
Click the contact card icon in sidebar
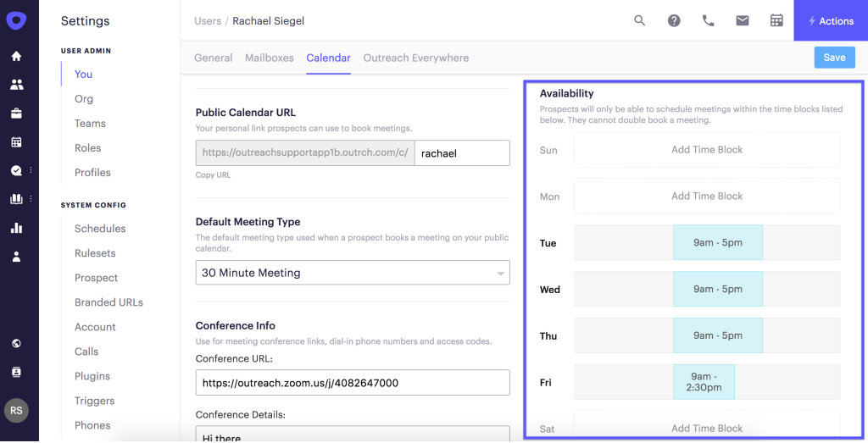(x=17, y=372)
